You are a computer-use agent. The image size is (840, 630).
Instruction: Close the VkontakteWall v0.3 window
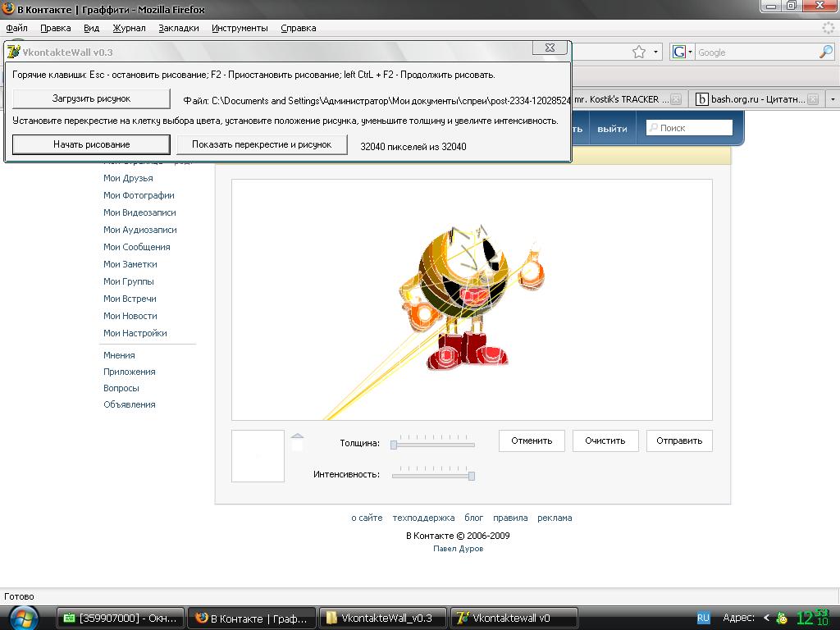coord(550,48)
